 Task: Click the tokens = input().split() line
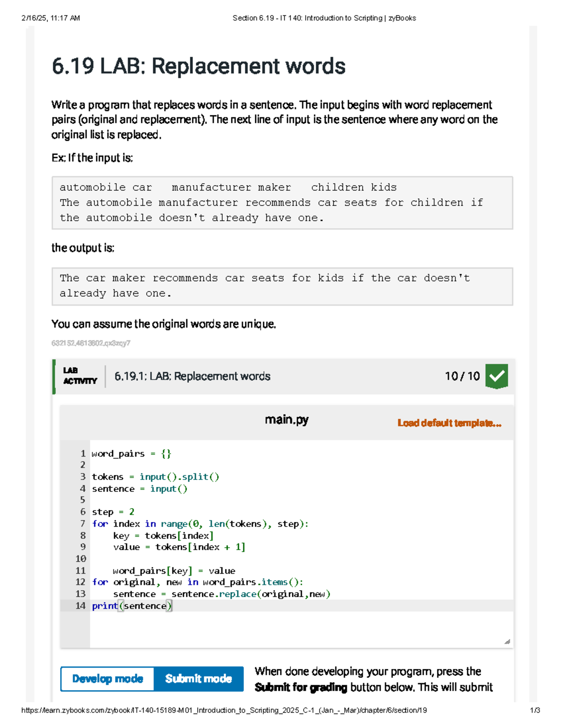tap(155, 477)
